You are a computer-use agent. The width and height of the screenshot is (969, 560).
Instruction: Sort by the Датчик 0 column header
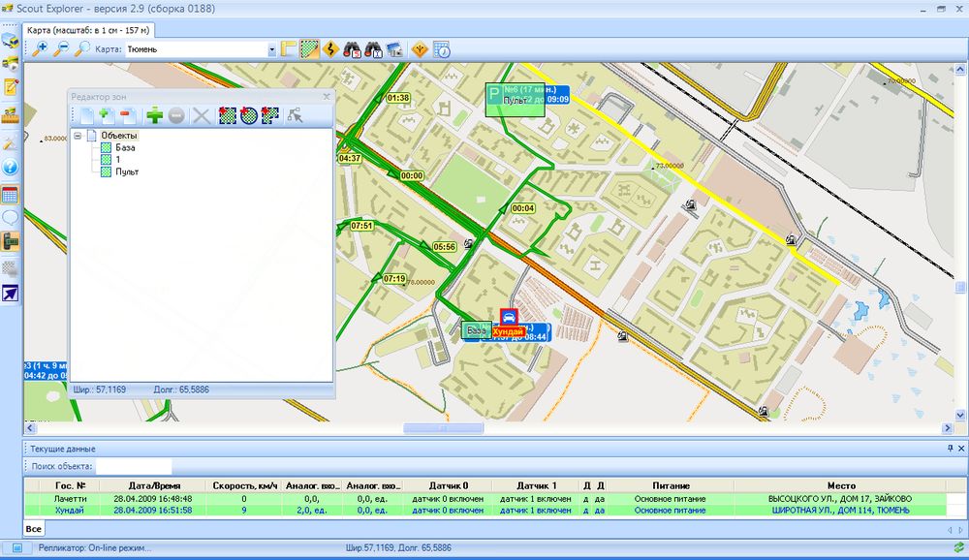pyautogui.click(x=448, y=485)
